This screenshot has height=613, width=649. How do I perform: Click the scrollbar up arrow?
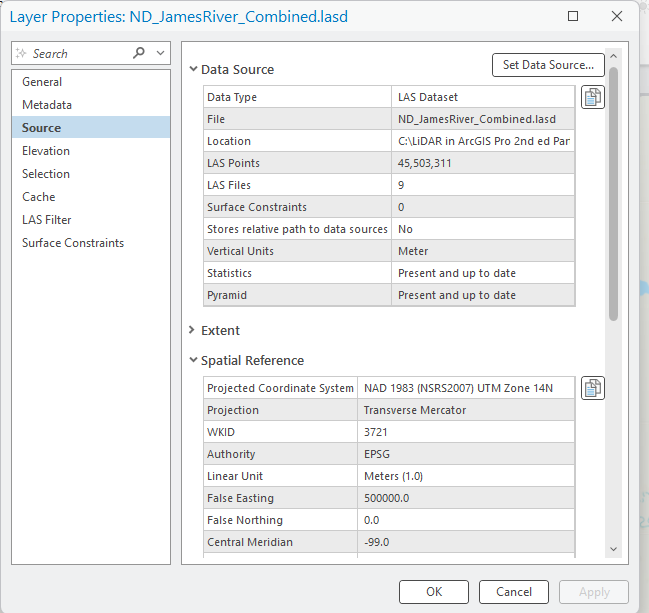click(x=613, y=56)
